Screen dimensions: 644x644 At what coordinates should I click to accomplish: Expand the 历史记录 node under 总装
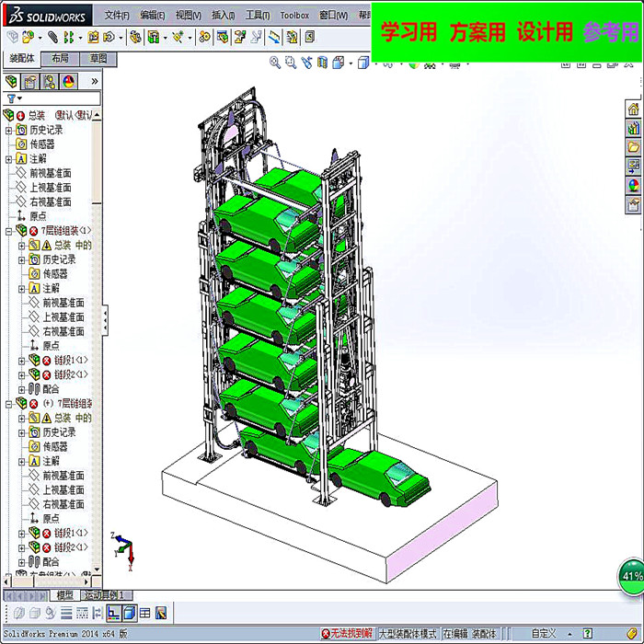point(8,131)
